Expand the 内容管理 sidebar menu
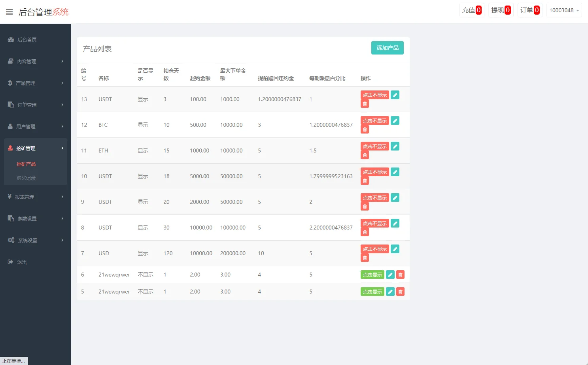This screenshot has width=588, height=365. 35,61
